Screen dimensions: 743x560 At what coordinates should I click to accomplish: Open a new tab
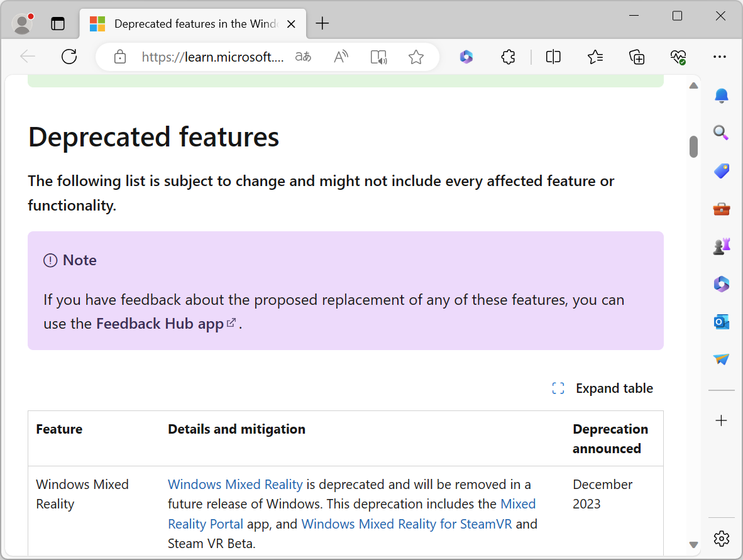coord(322,24)
